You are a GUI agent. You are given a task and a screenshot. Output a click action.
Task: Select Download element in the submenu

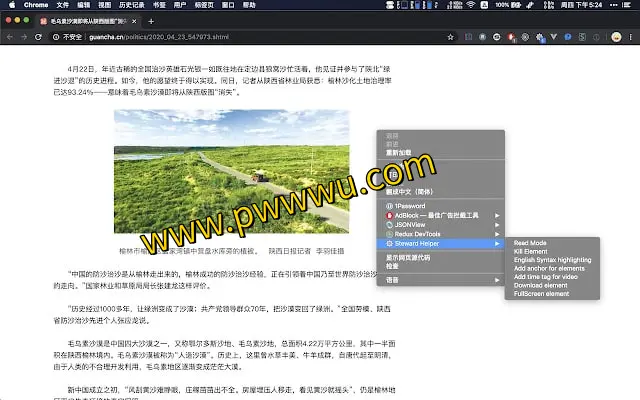pyautogui.click(x=541, y=285)
